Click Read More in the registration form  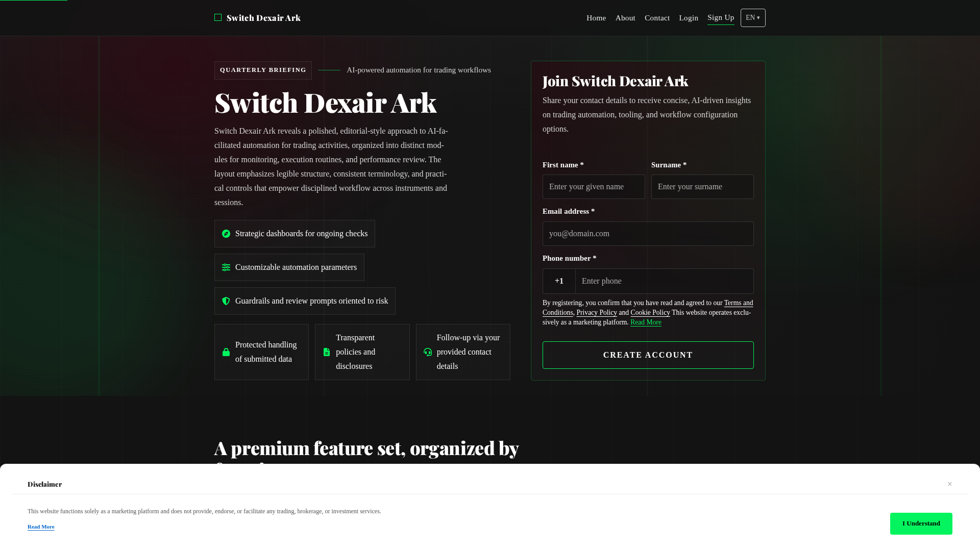(x=646, y=322)
